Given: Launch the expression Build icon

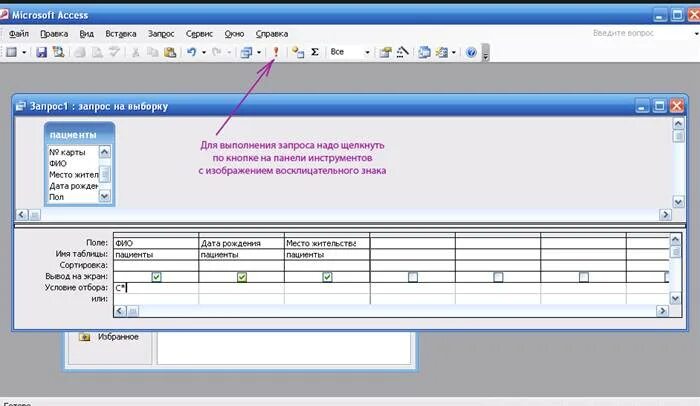Looking at the screenshot, I should click(x=402, y=52).
